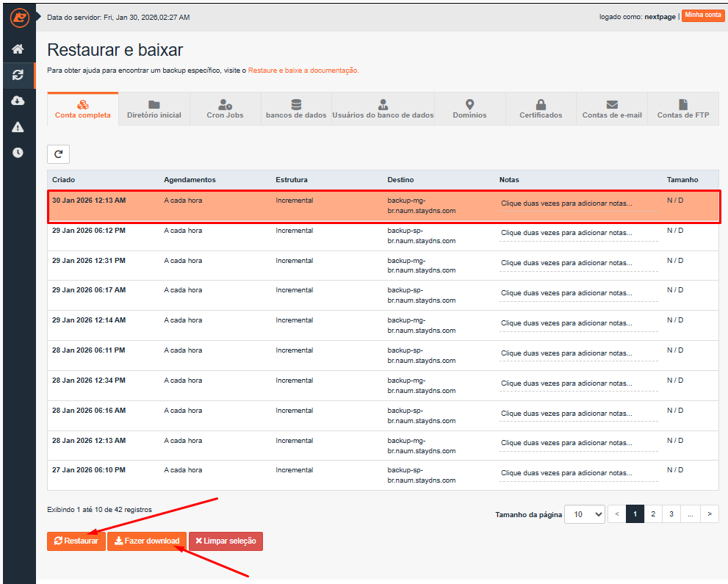Open the Restaure e baixe documentation link
Screen dimensions: 728x584
[x=303, y=71]
